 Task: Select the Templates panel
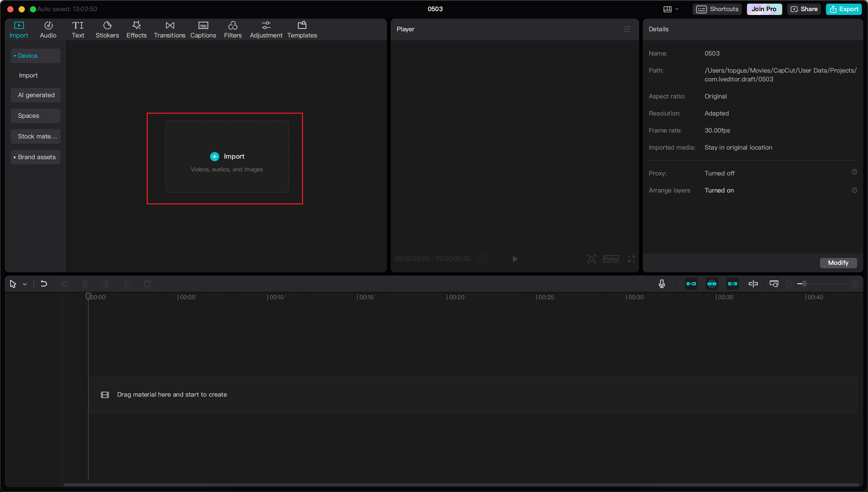click(x=302, y=29)
